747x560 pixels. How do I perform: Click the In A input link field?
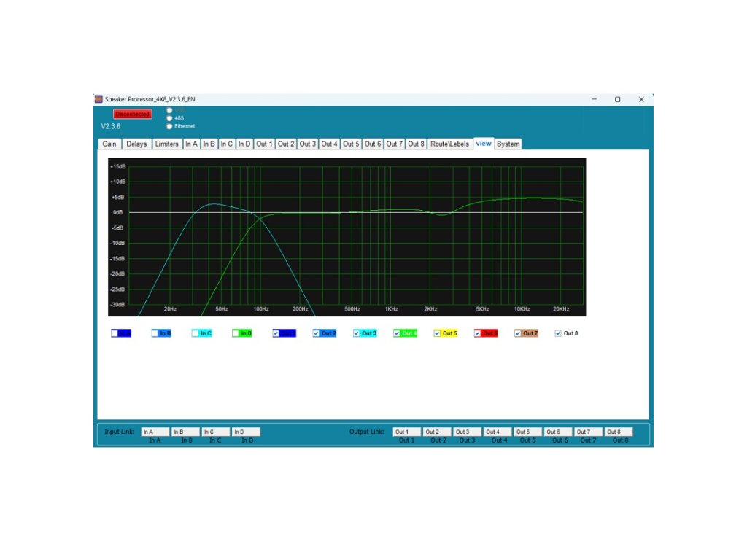pos(155,432)
